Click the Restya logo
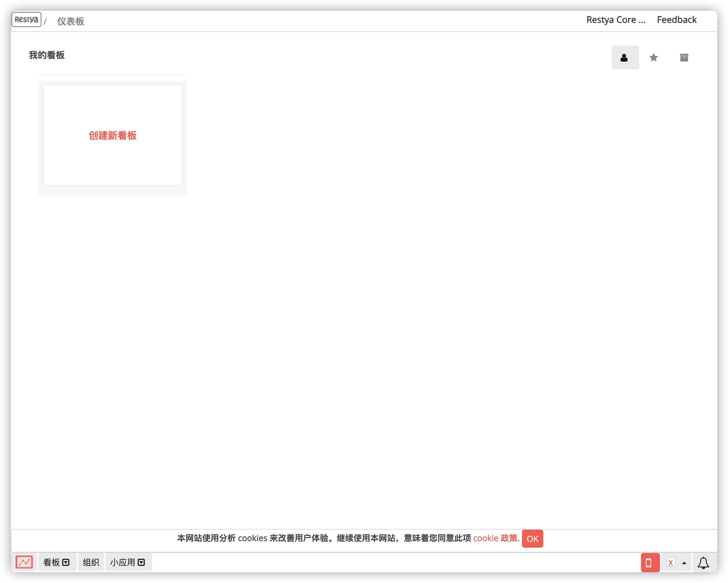This screenshot has height=583, width=728. (26, 19)
